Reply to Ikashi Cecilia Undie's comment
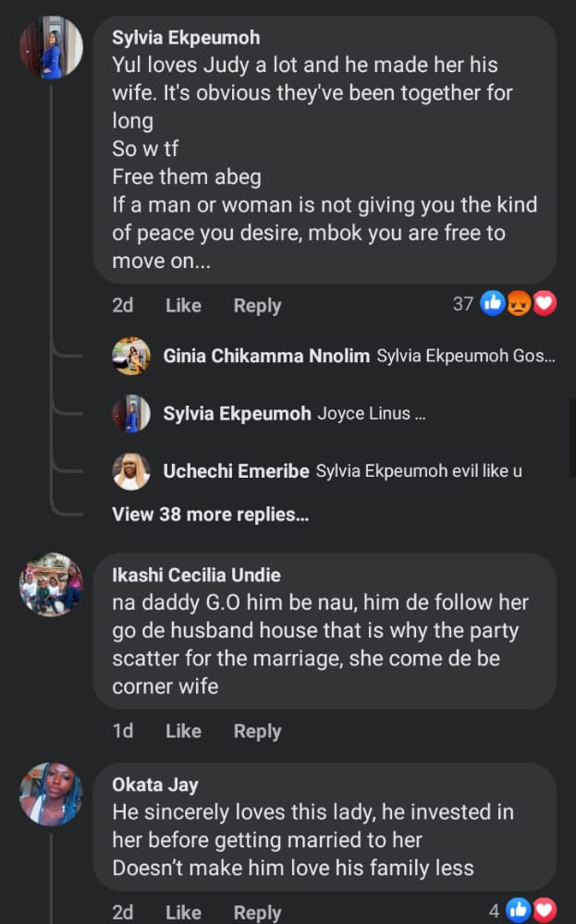 (x=257, y=731)
